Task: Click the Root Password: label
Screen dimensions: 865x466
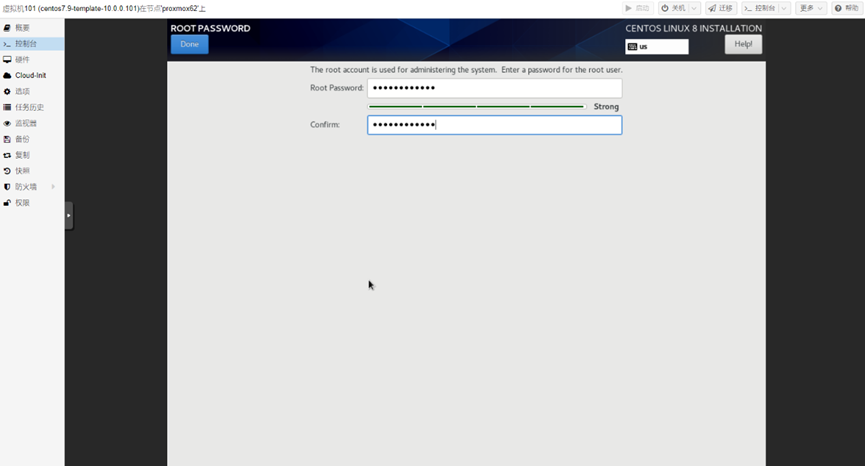Action: [x=337, y=88]
